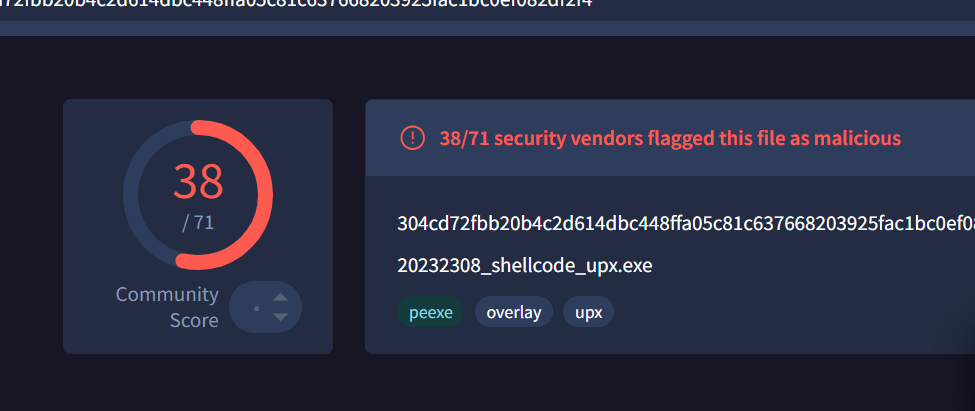Click the large red 38 detection count
This screenshot has width=975, height=411.
(198, 182)
